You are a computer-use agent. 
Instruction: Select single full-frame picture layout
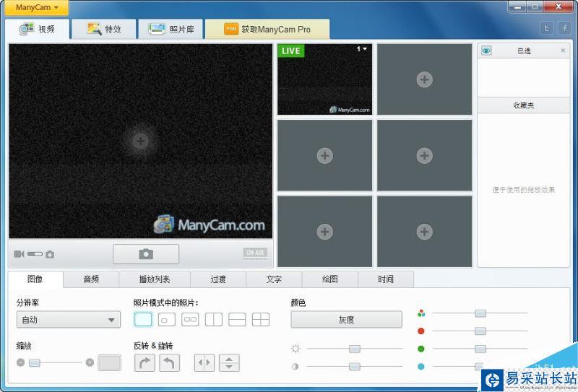pyautogui.click(x=143, y=319)
